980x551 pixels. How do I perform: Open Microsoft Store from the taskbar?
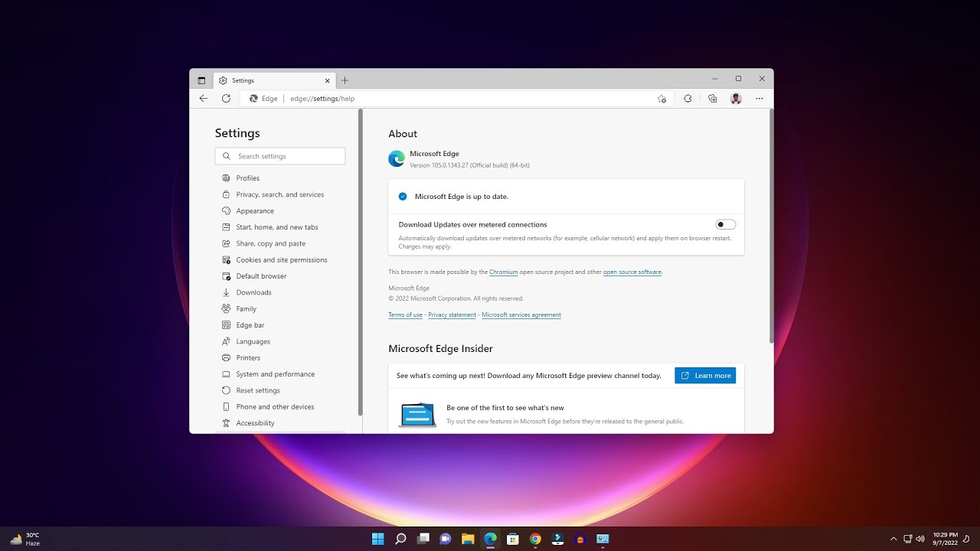(x=513, y=539)
